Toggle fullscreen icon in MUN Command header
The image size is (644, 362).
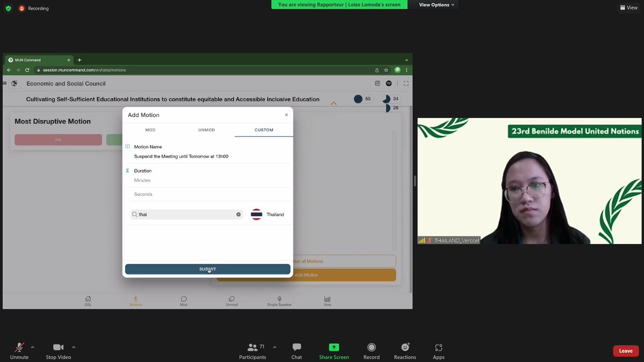point(406,83)
